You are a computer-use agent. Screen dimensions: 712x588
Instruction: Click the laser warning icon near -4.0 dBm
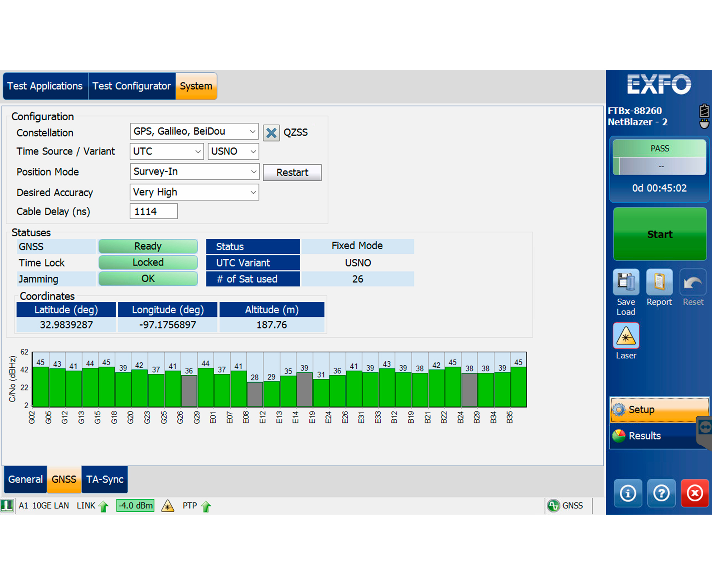[168, 505]
